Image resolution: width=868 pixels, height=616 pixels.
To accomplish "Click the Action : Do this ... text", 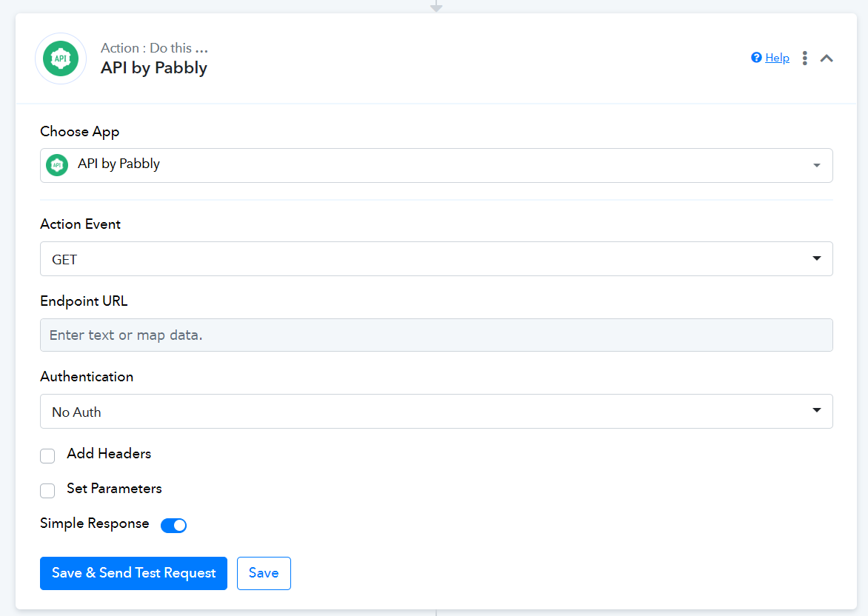I will click(155, 48).
